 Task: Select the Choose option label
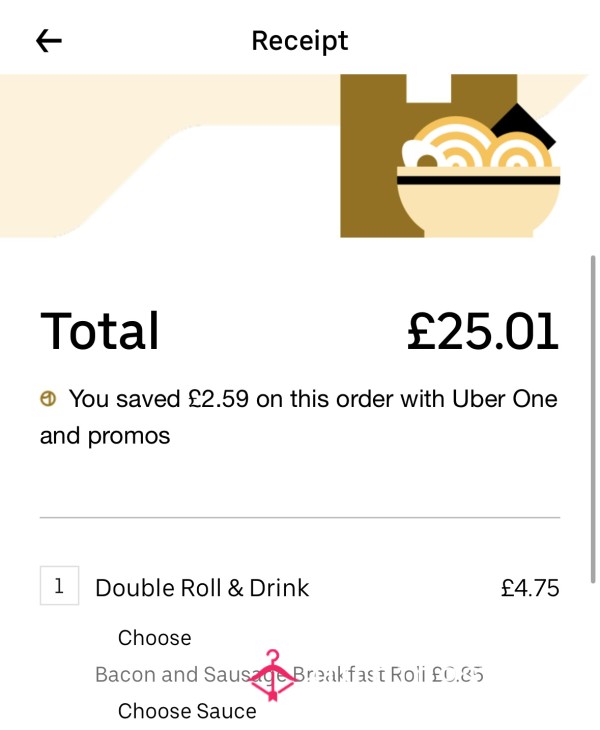155,637
